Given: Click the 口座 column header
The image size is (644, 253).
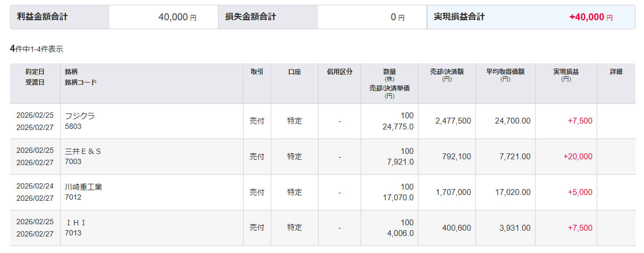Looking at the screenshot, I should coord(295,72).
